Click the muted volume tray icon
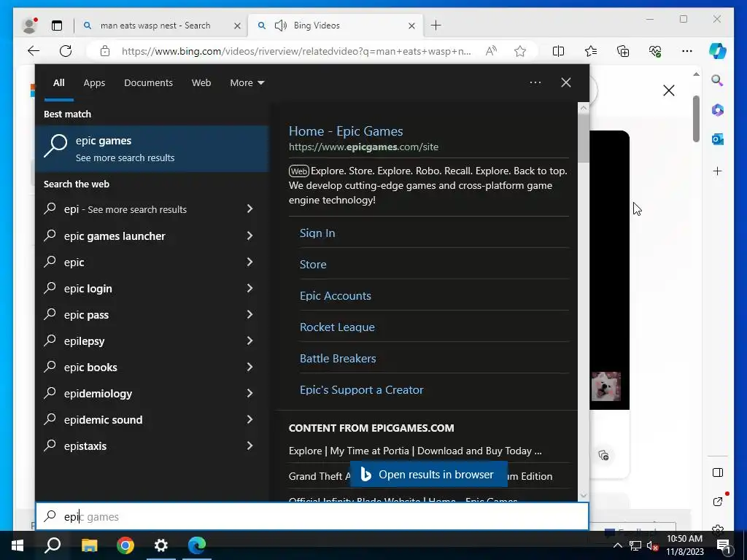 pyautogui.click(x=653, y=545)
